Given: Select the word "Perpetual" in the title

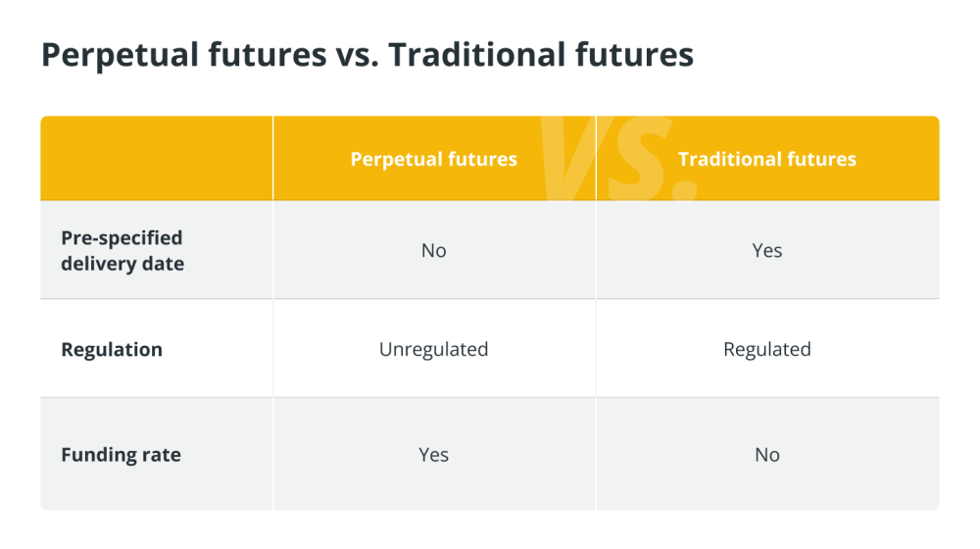Looking at the screenshot, I should pos(120,54).
